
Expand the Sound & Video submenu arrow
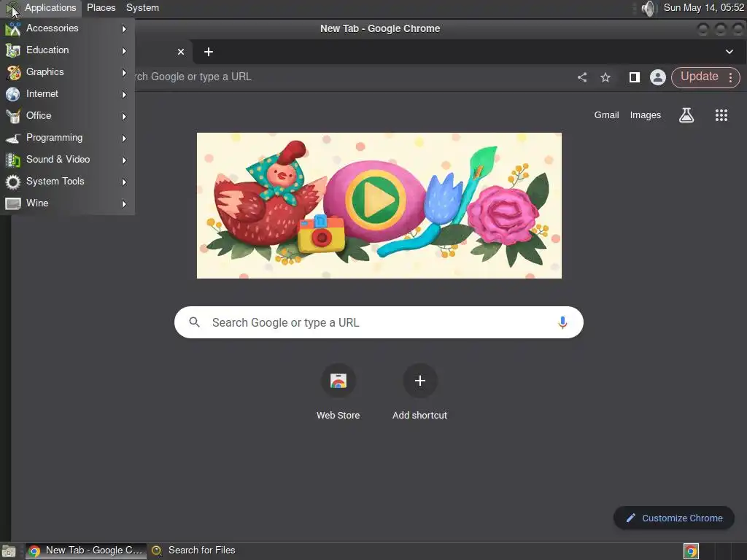coord(124,160)
